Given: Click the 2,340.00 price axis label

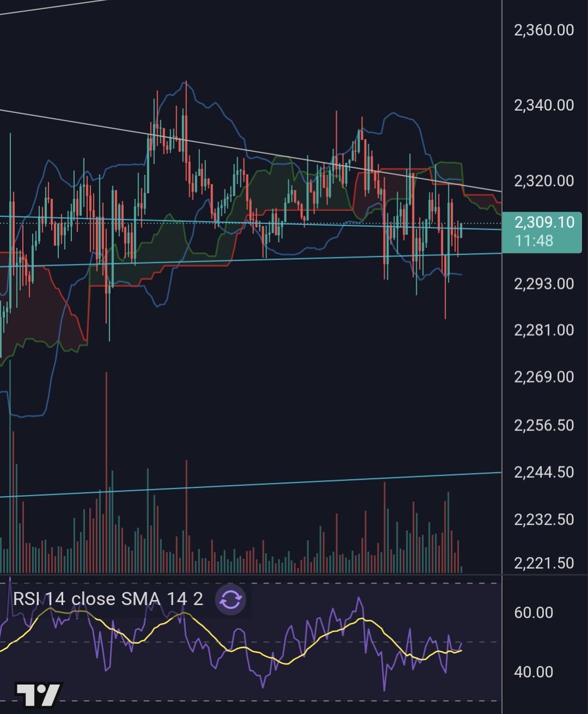Looking at the screenshot, I should pyautogui.click(x=544, y=105).
